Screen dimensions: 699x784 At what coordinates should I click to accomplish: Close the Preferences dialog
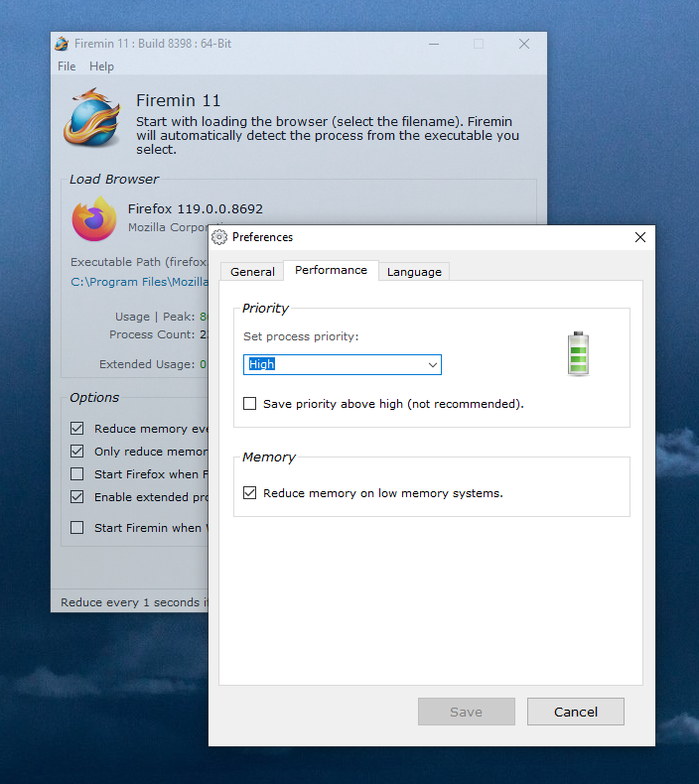pyautogui.click(x=640, y=237)
